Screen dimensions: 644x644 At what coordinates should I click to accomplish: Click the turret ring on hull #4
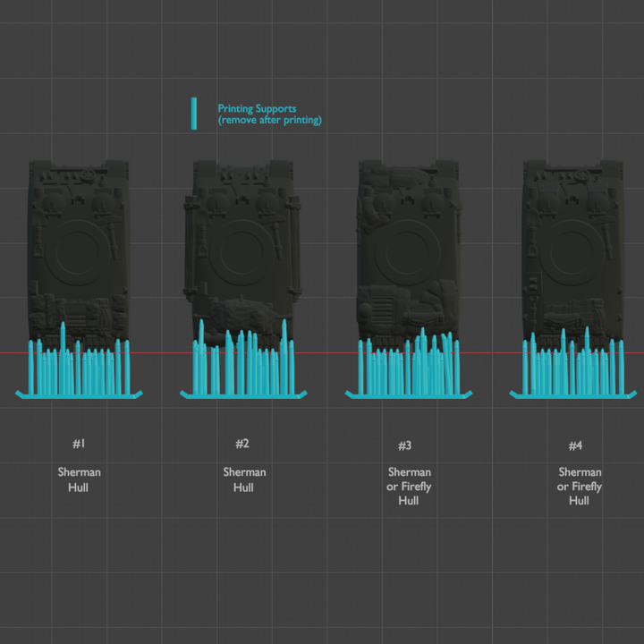[572, 257]
